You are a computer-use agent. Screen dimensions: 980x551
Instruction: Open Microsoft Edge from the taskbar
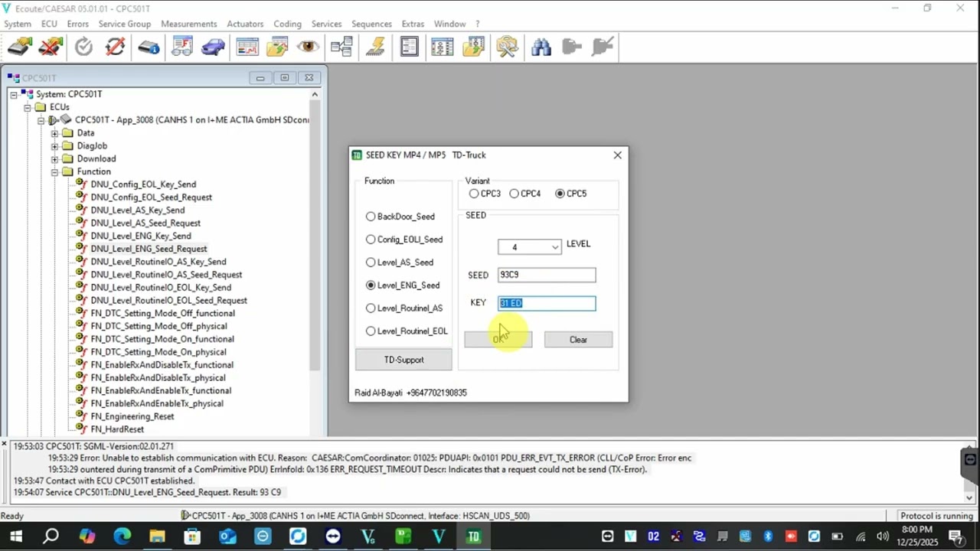pyautogui.click(x=122, y=536)
